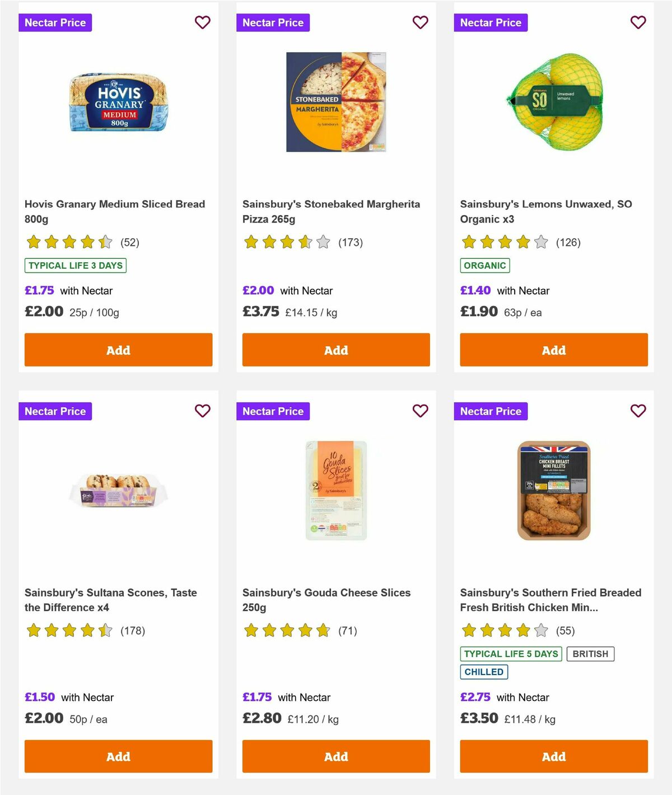The width and height of the screenshot is (672, 795).
Task: Open the Sainsbury's Sultana Scones product page
Action: [110, 599]
